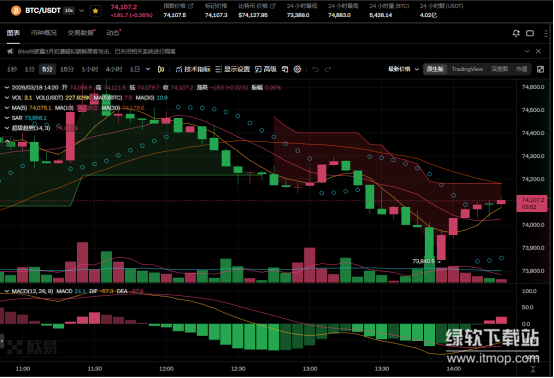Select the 1小时 timeframe
Viewport: 554px width, 378px height.
click(x=90, y=69)
